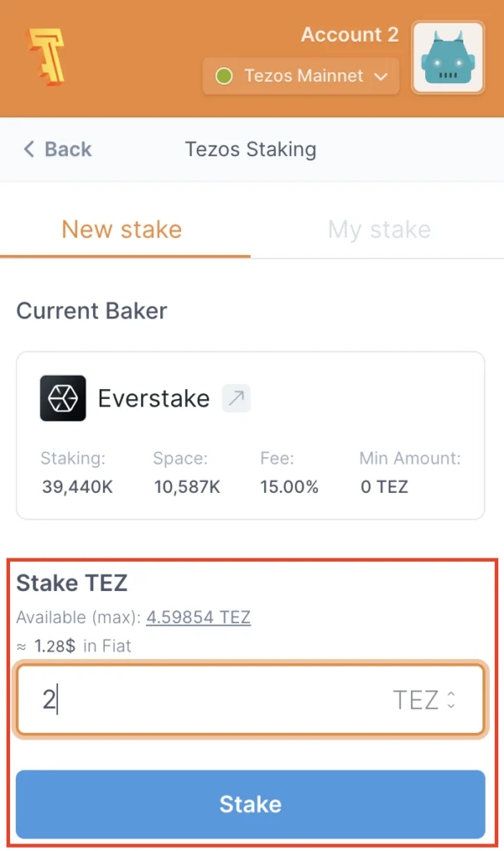Screen dimensions: 504x851
Task: Expand the Tezos Mainnet network dropdown
Action: 301,76
